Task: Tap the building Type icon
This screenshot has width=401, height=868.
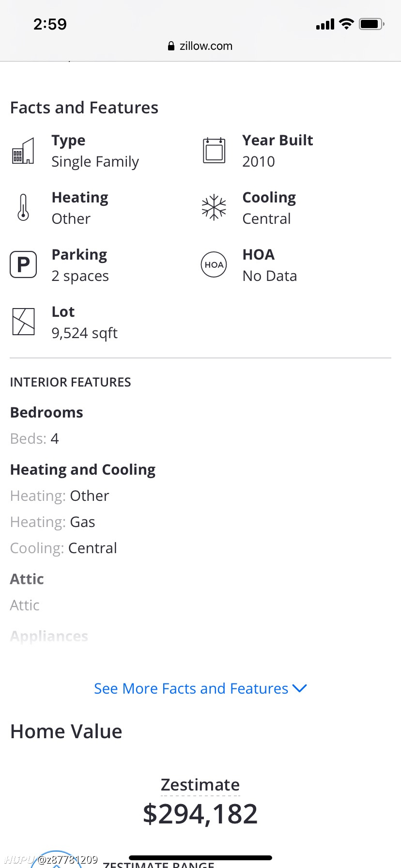Action: (x=23, y=151)
